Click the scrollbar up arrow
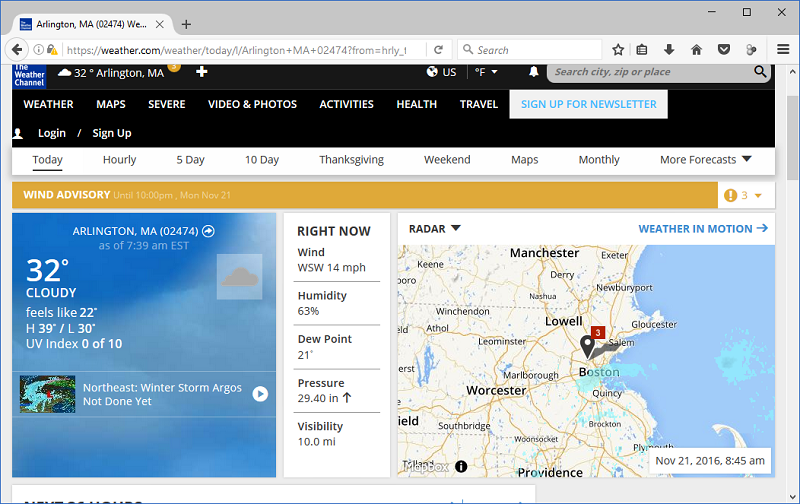Image resolution: width=800 pixels, height=504 pixels. click(x=793, y=72)
